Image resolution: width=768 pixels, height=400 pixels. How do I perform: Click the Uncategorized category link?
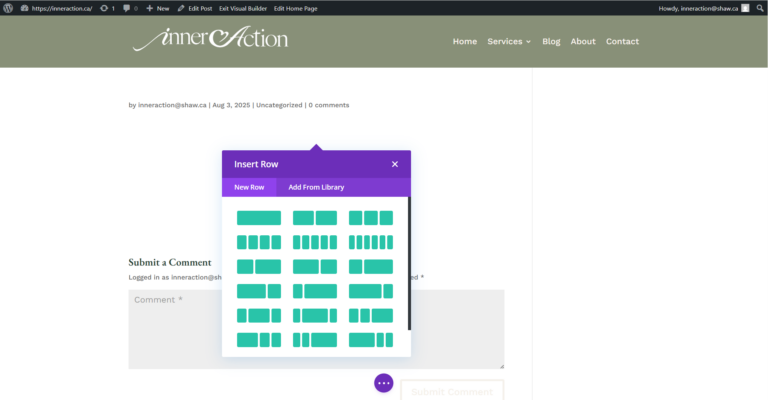pos(279,105)
